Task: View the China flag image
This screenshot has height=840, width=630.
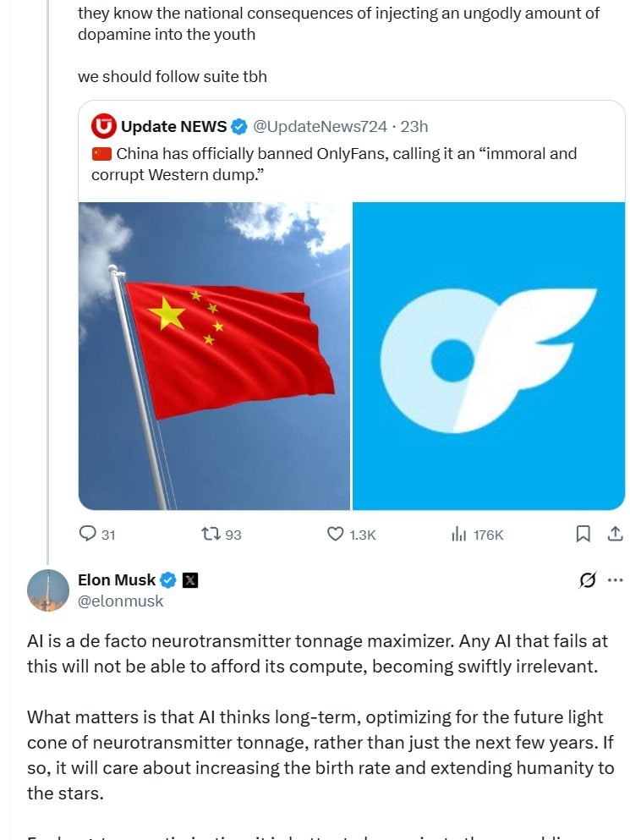Action: pos(214,356)
